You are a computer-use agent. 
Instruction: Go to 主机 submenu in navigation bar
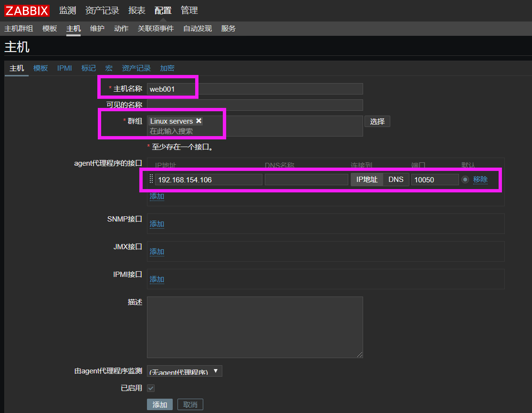click(x=73, y=29)
